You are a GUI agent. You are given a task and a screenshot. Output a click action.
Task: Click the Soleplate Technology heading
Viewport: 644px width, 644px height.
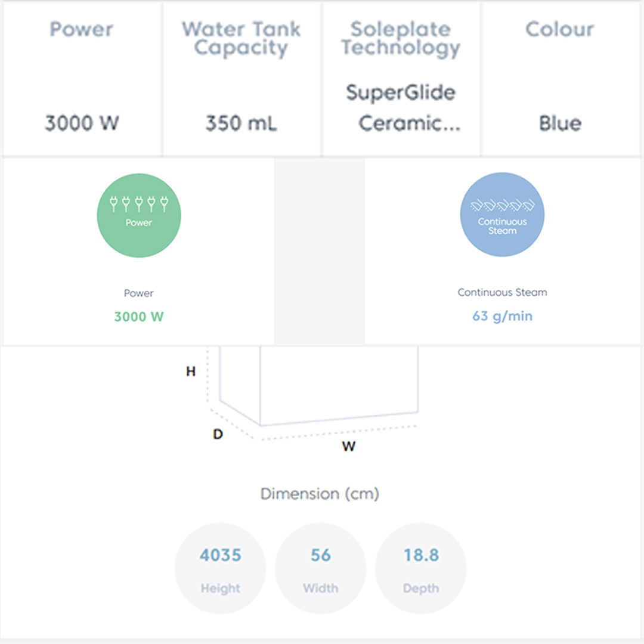coord(401,38)
